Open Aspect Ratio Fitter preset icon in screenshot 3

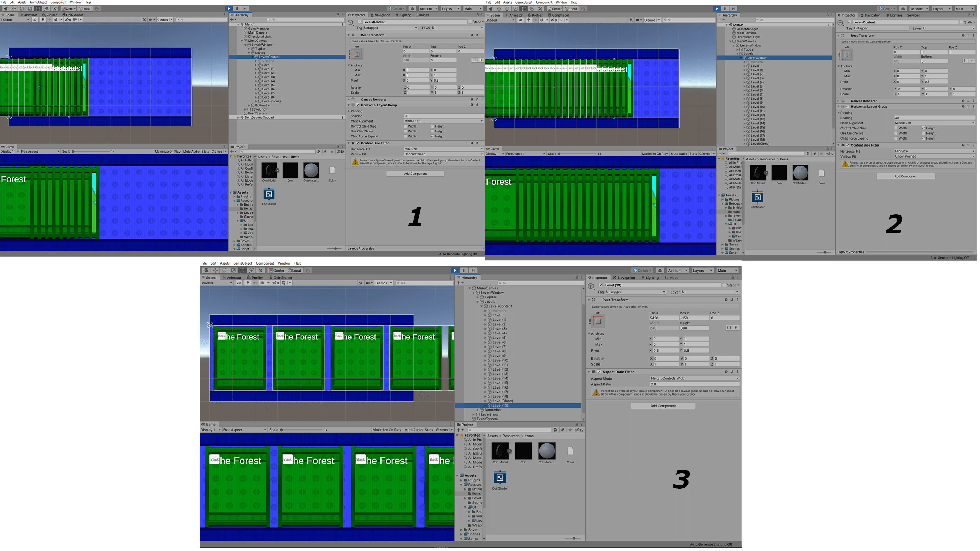pyautogui.click(x=732, y=372)
